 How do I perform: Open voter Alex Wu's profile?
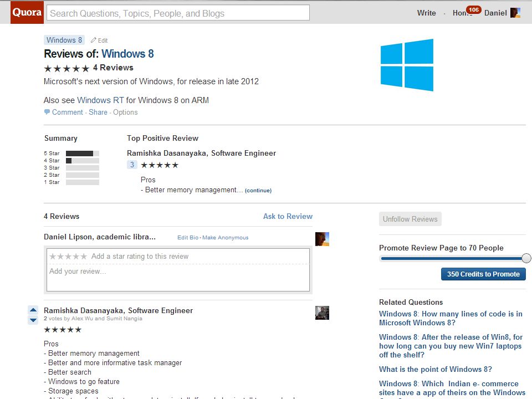tap(82, 319)
